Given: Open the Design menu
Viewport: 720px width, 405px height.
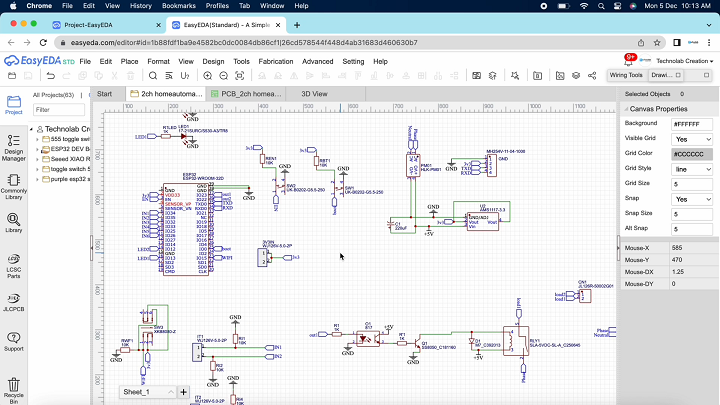Looking at the screenshot, I should 213,61.
